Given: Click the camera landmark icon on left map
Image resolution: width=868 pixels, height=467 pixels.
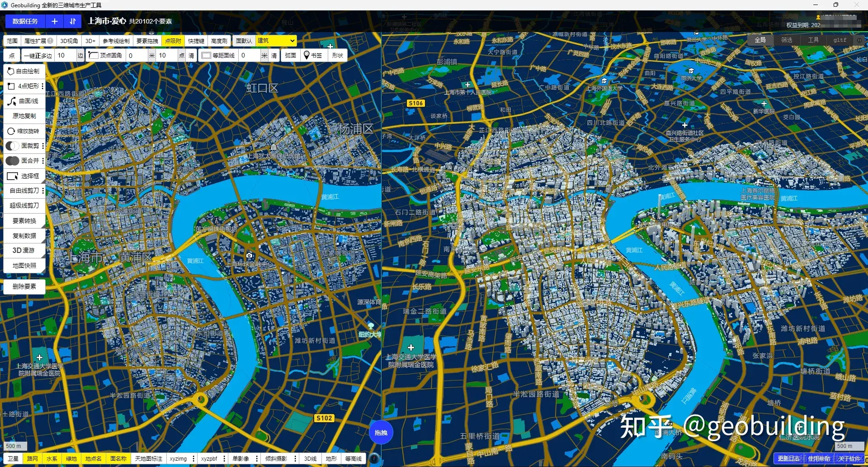Looking at the screenshot, I should point(249,255).
